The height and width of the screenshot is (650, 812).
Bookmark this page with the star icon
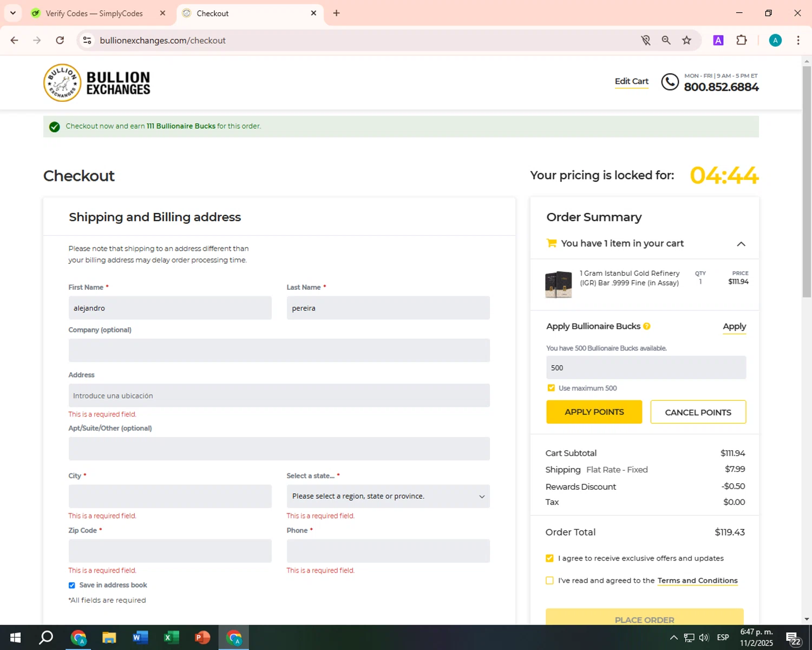(686, 40)
